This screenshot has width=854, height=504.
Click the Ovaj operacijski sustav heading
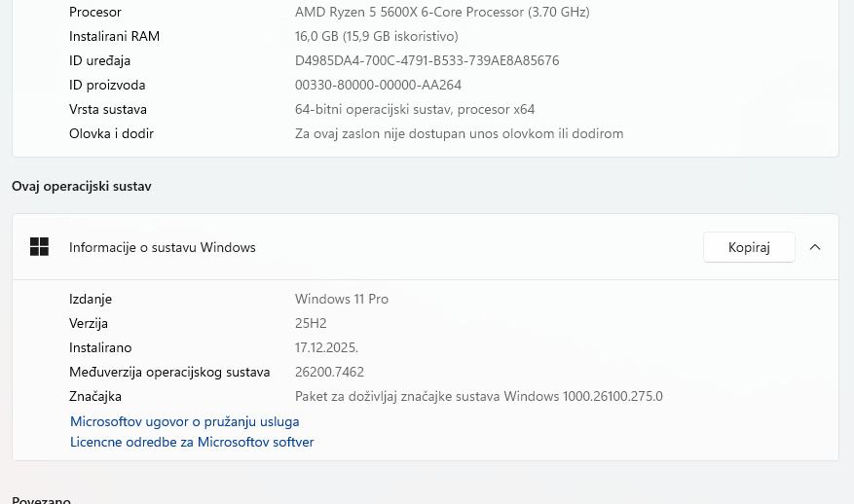[82, 186]
